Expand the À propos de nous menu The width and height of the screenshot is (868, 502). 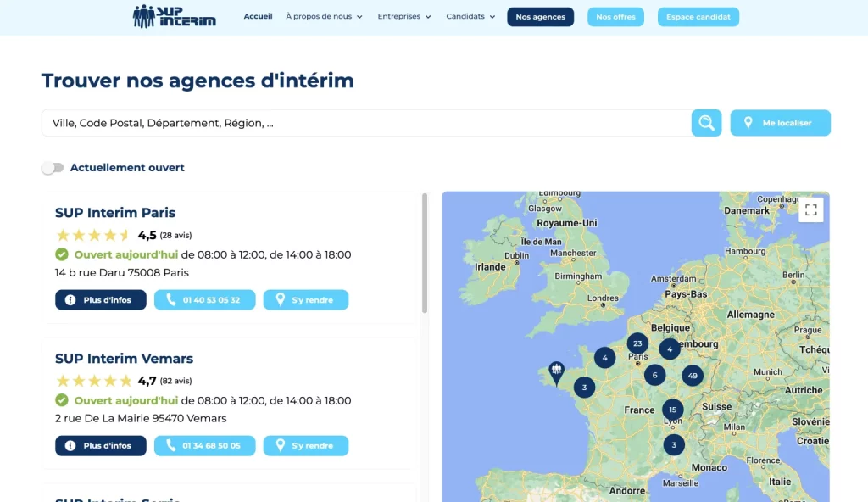point(325,17)
